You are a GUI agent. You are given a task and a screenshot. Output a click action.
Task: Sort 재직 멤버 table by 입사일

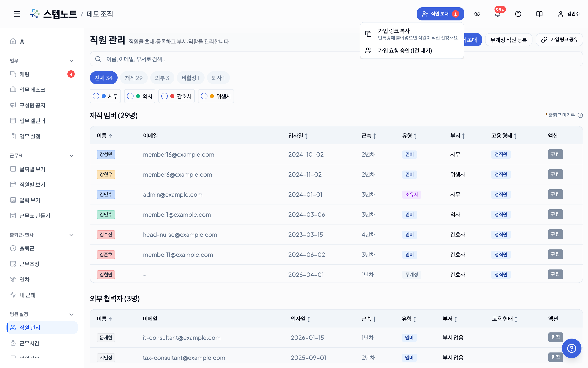coord(298,136)
